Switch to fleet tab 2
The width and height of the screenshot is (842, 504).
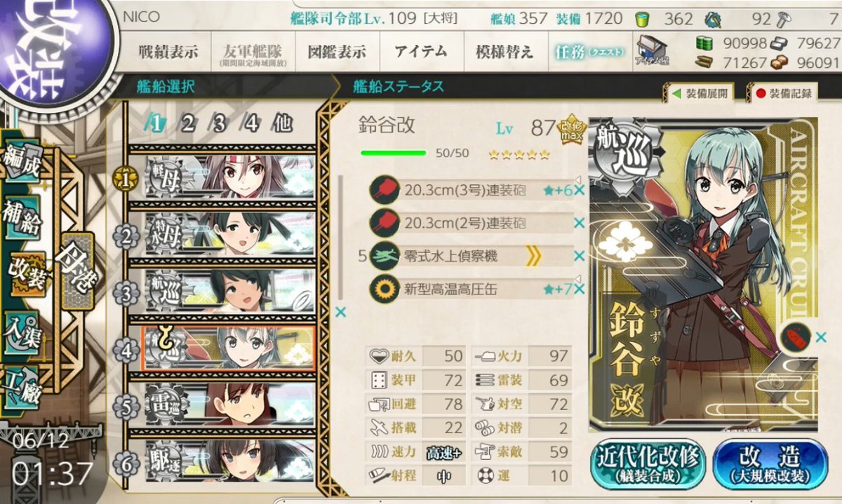coord(187,124)
